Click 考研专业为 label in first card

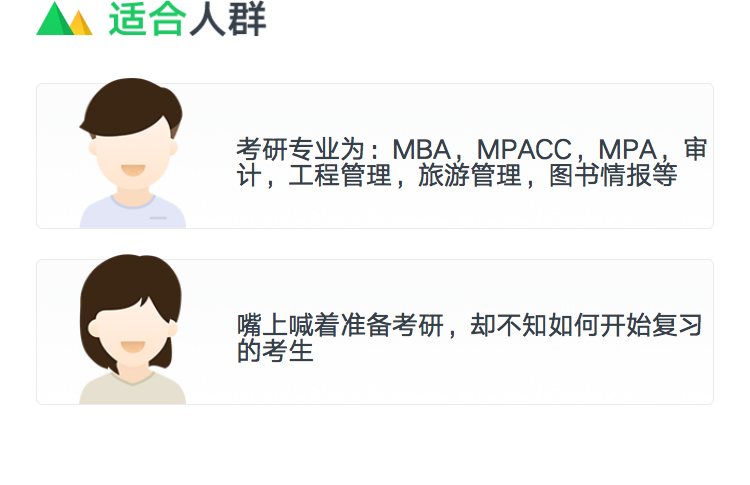(301, 149)
